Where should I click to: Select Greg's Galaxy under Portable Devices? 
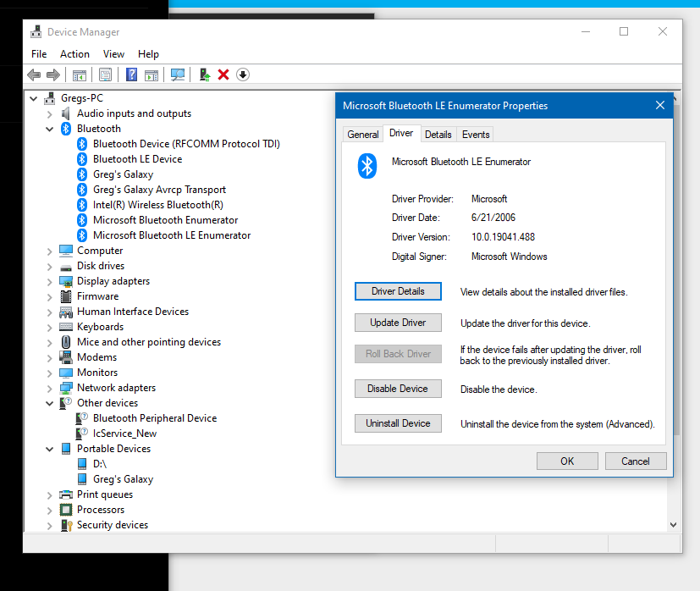tap(124, 479)
